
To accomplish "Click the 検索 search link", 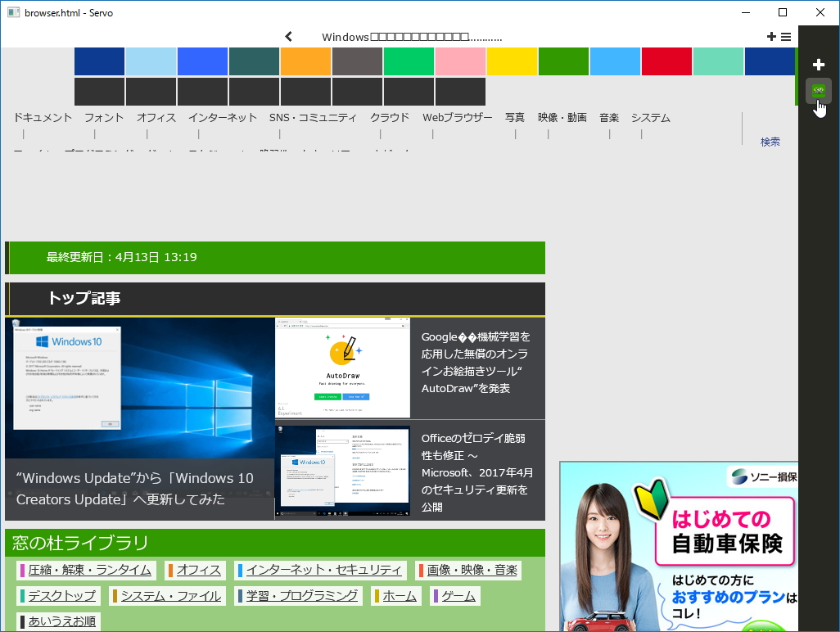I will [770, 141].
